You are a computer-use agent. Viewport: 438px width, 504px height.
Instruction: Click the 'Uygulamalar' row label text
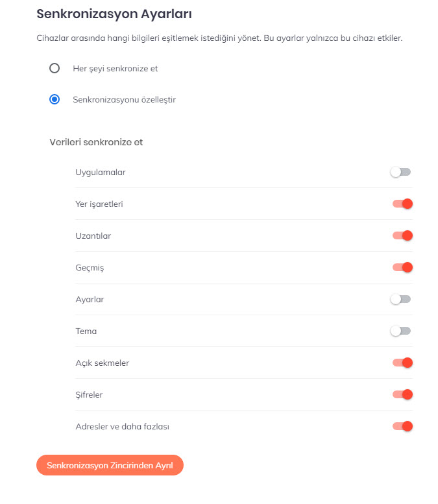pyautogui.click(x=101, y=173)
